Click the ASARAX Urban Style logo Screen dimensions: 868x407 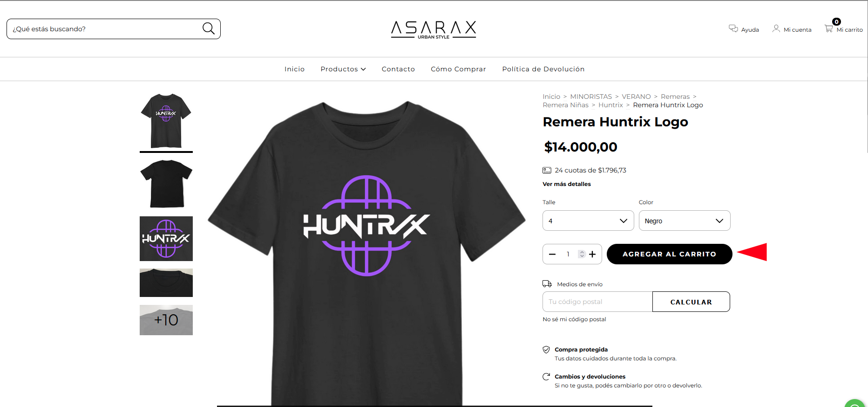(434, 29)
